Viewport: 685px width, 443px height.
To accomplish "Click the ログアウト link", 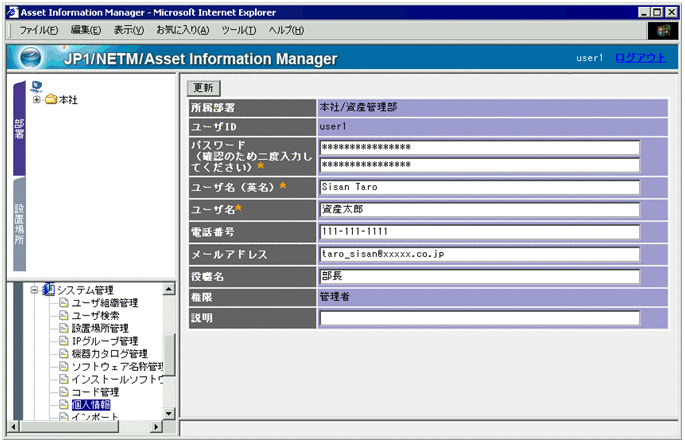I will coord(640,58).
